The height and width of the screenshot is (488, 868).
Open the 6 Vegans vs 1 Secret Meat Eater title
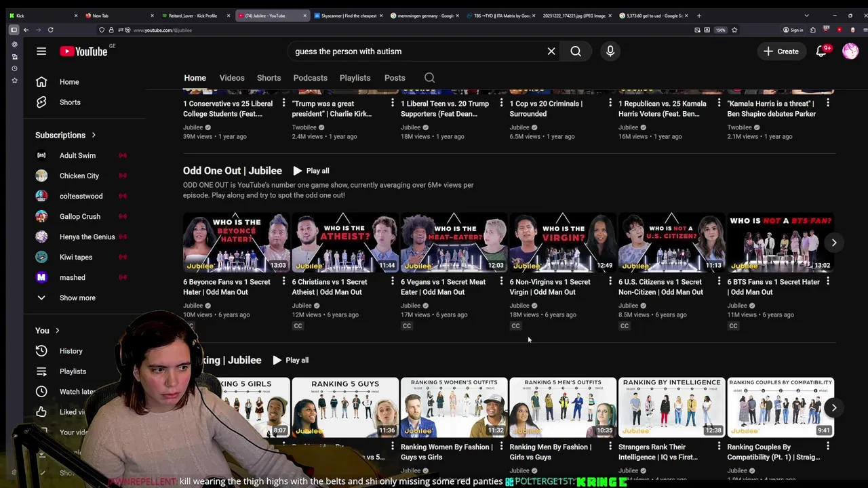443,287
